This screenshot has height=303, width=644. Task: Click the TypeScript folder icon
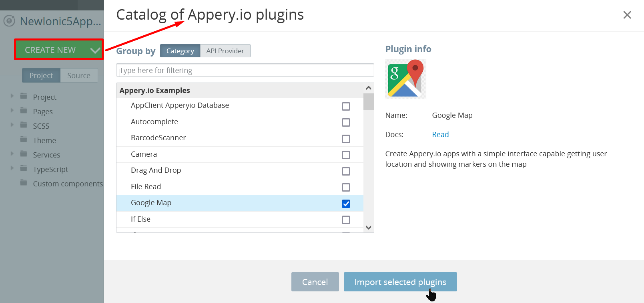pos(24,168)
